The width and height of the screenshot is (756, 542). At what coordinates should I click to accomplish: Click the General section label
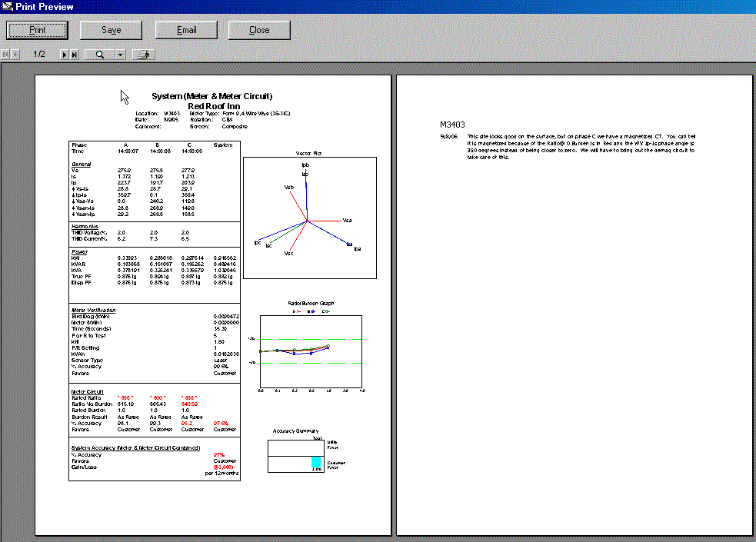coord(81,164)
